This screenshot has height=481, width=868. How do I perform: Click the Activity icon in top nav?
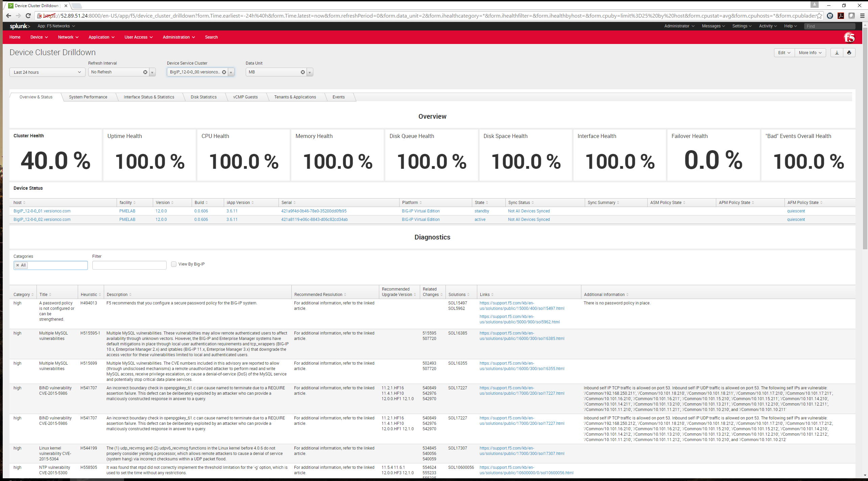(767, 26)
